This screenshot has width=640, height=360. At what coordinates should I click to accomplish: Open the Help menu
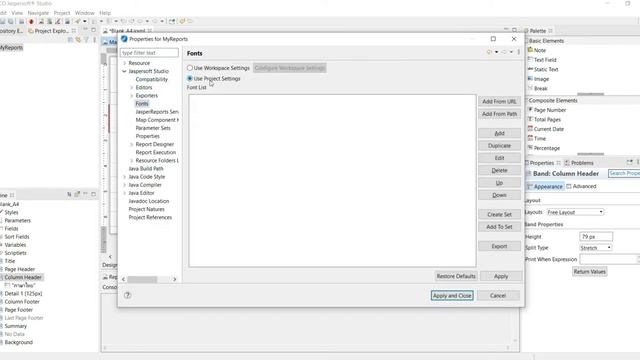pyautogui.click(x=105, y=13)
